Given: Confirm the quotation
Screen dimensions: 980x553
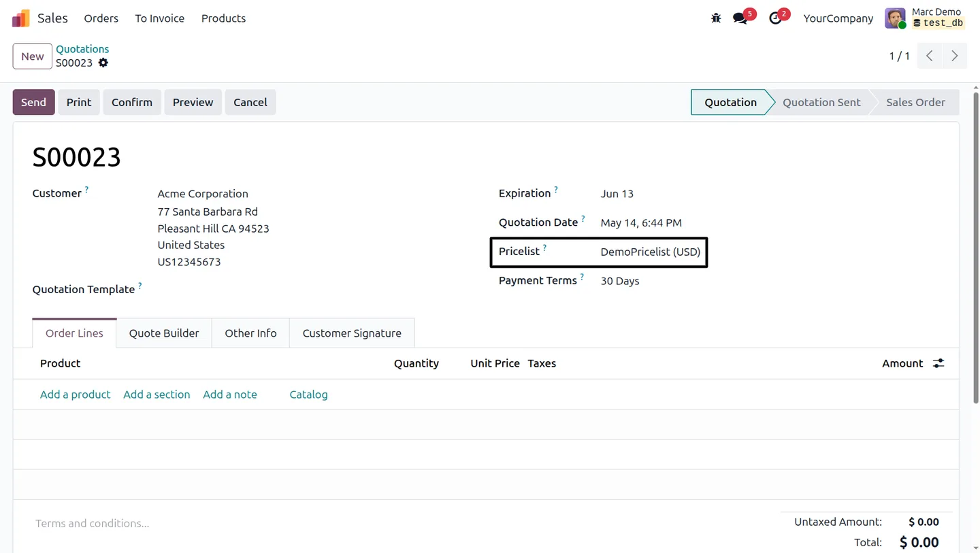Looking at the screenshot, I should pos(132,102).
